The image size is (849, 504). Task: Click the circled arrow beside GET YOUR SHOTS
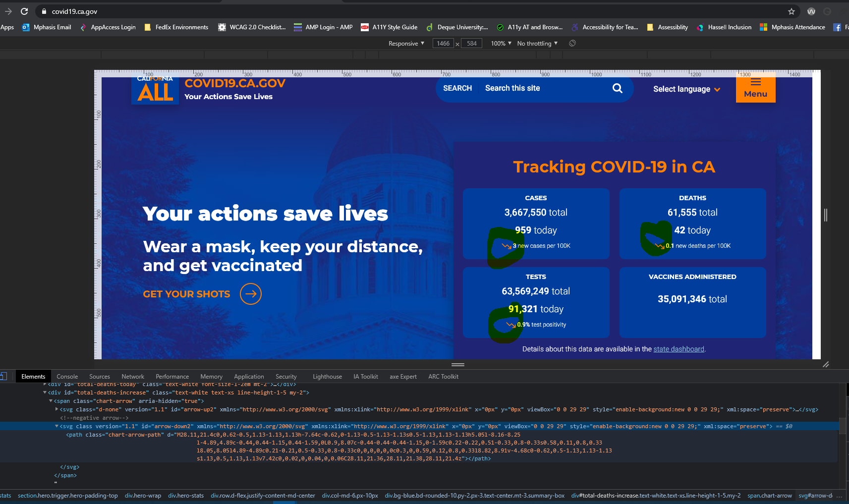[251, 294]
